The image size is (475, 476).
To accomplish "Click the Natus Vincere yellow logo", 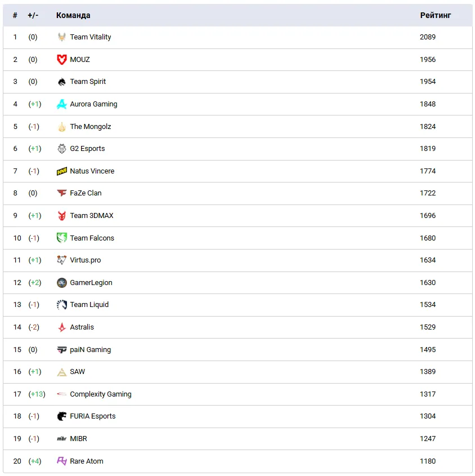I will [62, 171].
